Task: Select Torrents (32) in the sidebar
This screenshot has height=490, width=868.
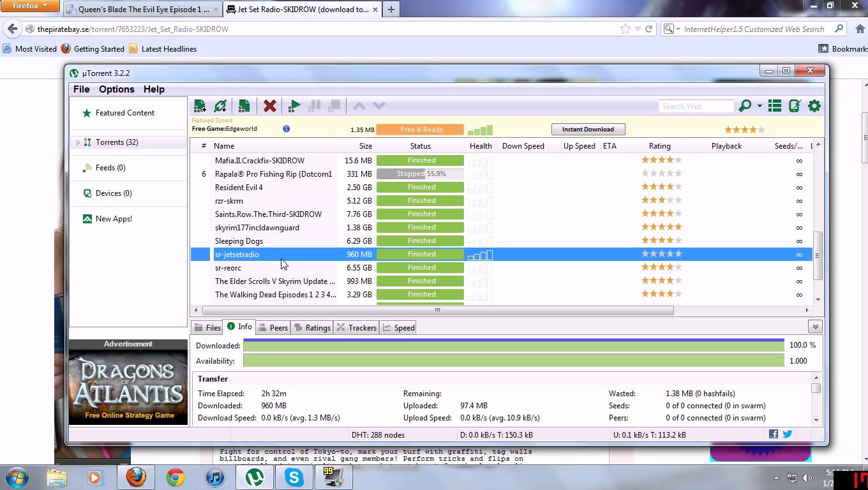Action: [x=117, y=142]
